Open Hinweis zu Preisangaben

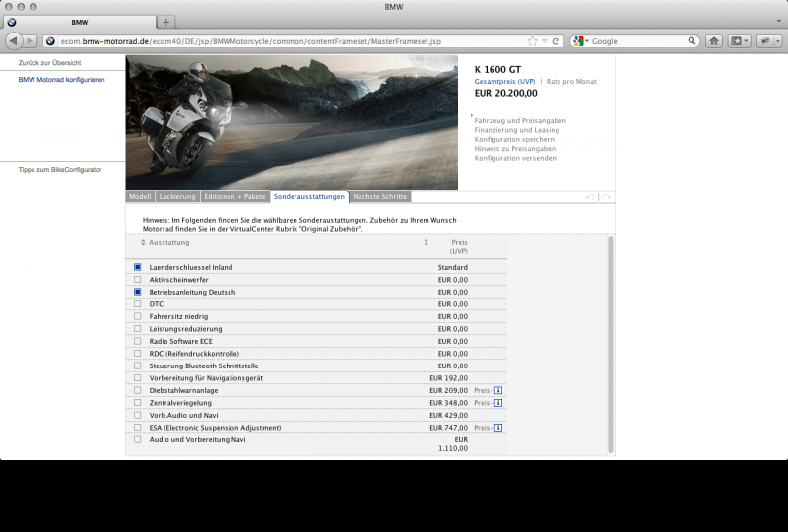514,149
